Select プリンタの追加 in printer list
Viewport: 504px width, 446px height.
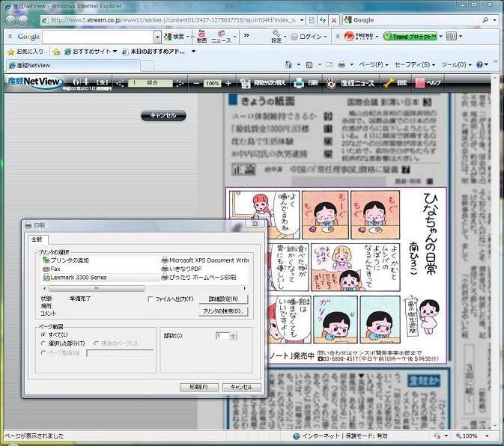(66, 260)
